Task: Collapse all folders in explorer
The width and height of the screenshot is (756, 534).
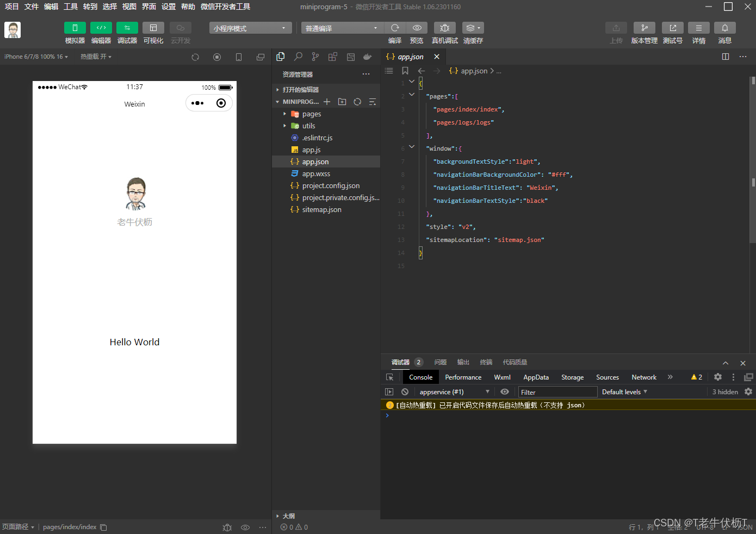Action: tap(373, 102)
